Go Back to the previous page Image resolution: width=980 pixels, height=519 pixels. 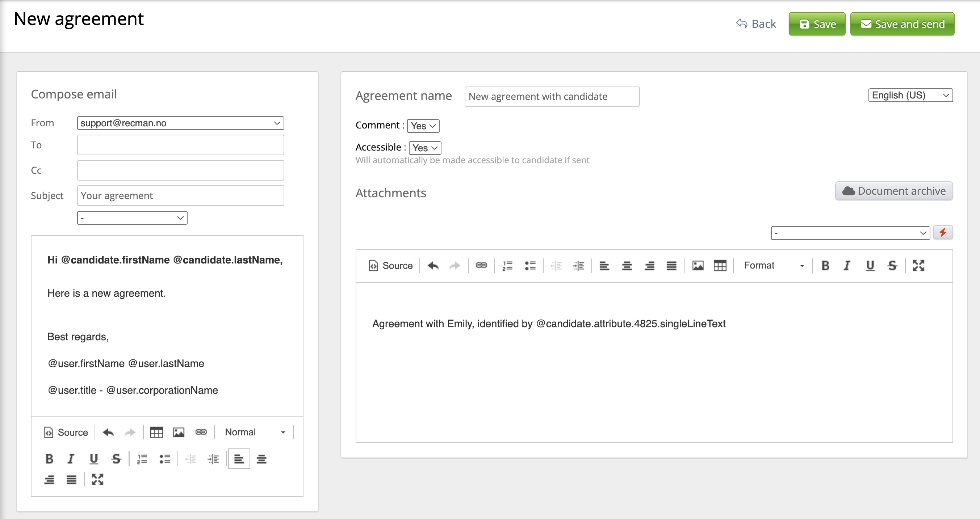click(755, 24)
